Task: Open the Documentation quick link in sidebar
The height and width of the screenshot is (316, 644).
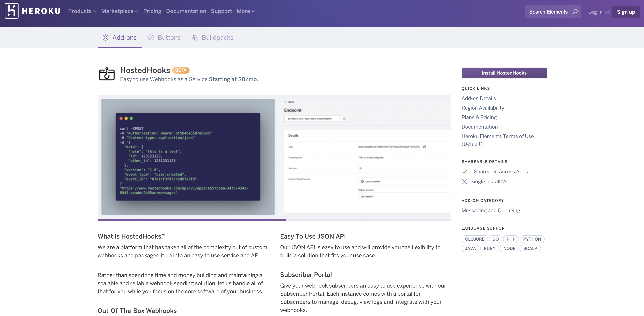Action: pyautogui.click(x=479, y=127)
